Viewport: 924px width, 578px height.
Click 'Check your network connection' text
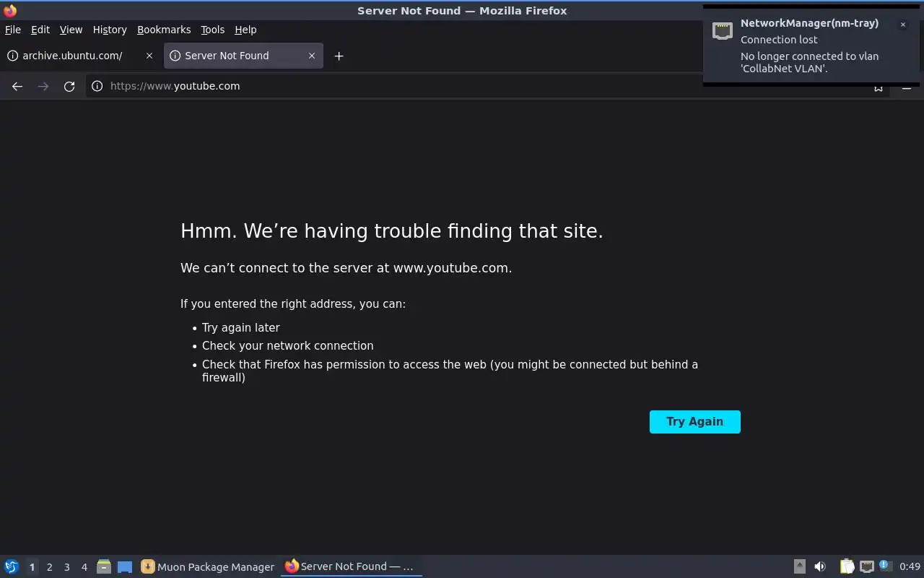(288, 346)
